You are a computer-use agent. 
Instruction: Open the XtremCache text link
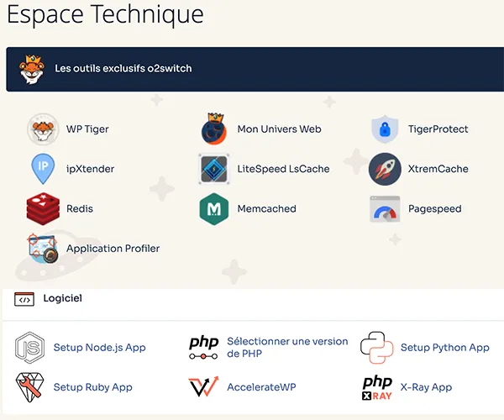pos(438,169)
